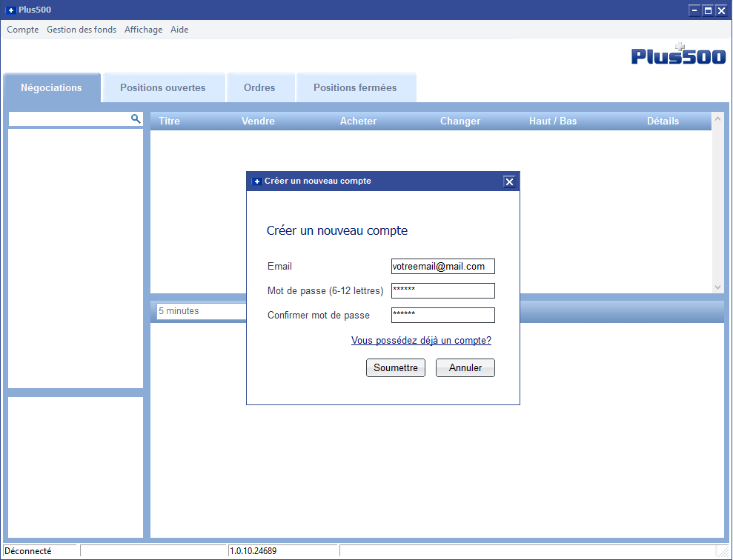The height and width of the screenshot is (560, 733).
Task: Click the Plus500 title bar app icon
Action: coord(10,10)
